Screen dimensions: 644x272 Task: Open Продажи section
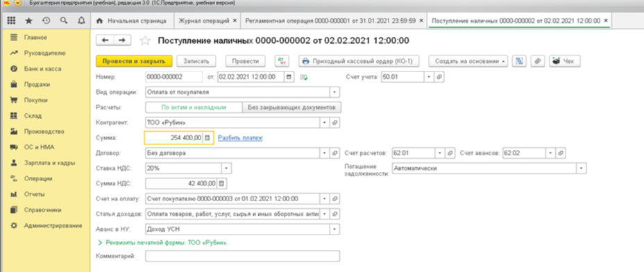[x=37, y=85]
